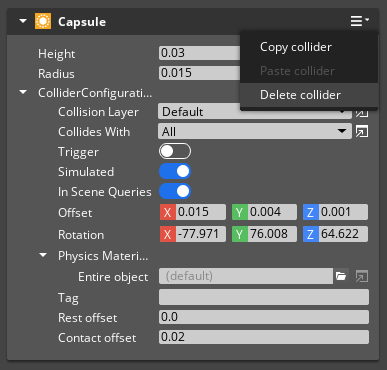Open the Capsule collider hamburger menu

click(x=360, y=21)
